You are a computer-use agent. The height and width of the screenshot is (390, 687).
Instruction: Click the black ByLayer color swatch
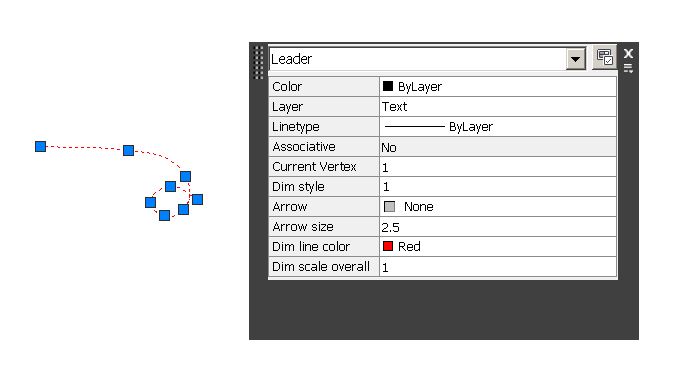[388, 86]
